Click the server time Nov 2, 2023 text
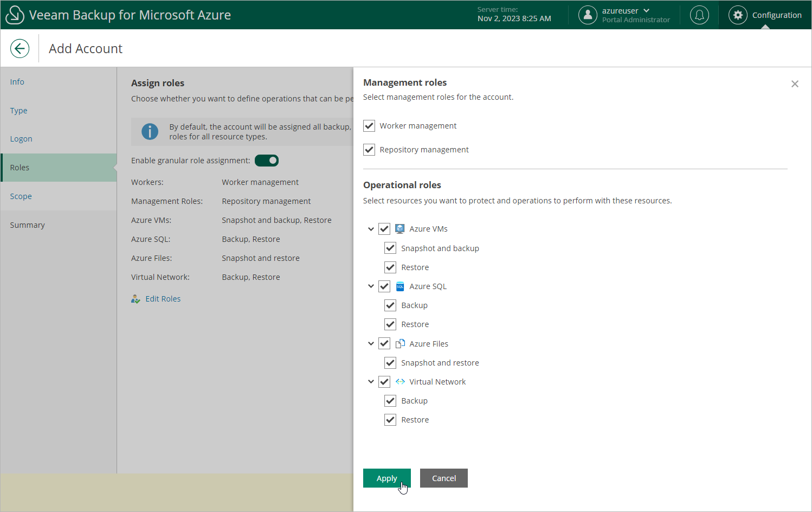The width and height of the screenshot is (812, 512). pyautogui.click(x=514, y=18)
